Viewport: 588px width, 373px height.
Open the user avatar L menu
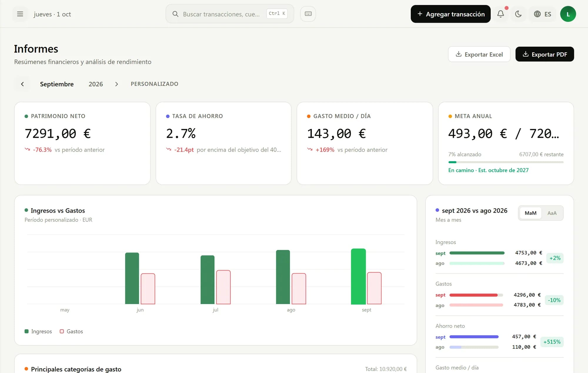point(568,14)
